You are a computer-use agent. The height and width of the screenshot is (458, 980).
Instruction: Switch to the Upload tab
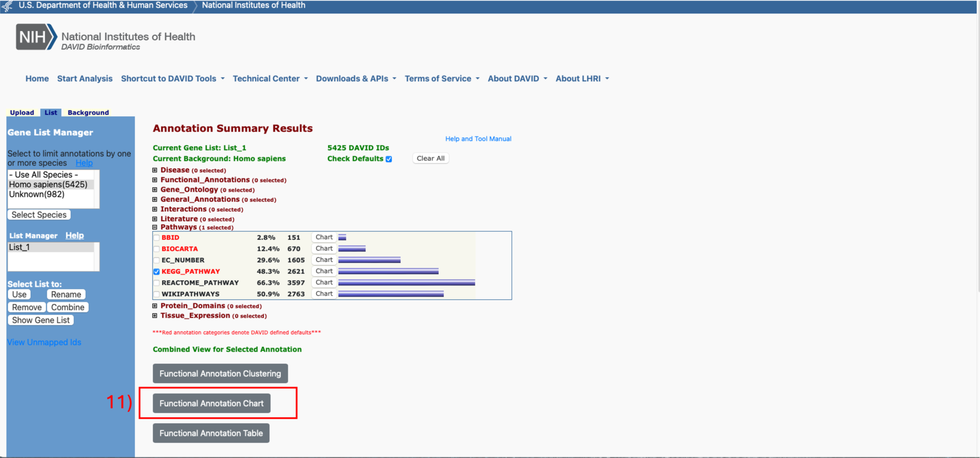[x=22, y=112]
